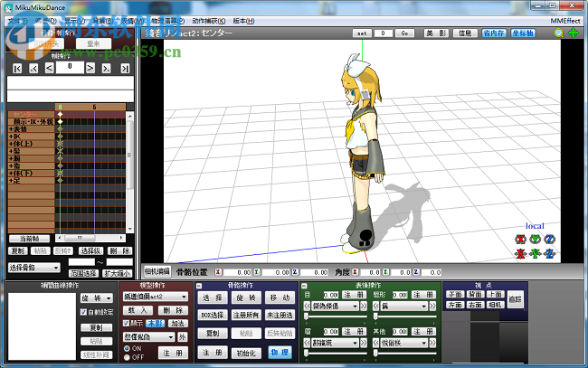
Task: Toggle the 本影 self-shadow button
Action: (x=156, y=323)
